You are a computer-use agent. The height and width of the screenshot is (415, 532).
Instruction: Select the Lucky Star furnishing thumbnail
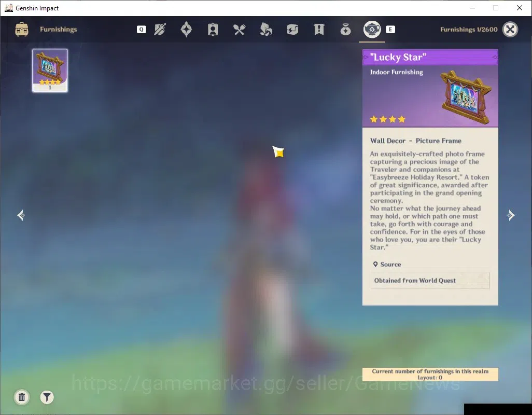point(50,70)
